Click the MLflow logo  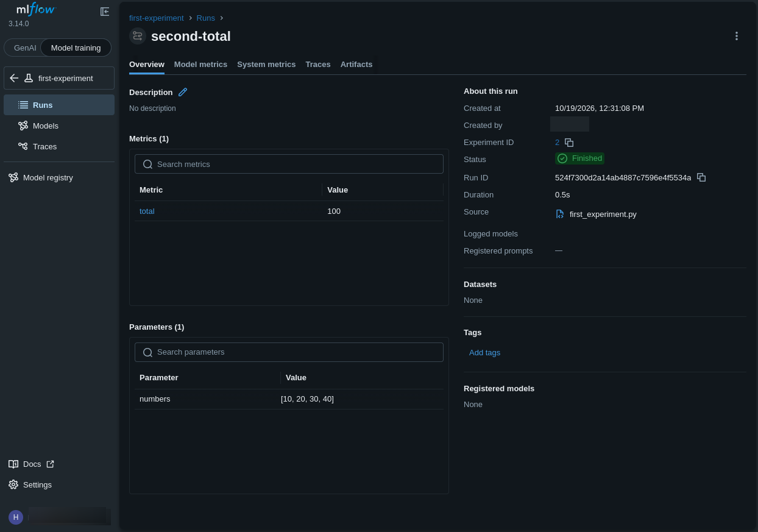pyautogui.click(x=36, y=9)
